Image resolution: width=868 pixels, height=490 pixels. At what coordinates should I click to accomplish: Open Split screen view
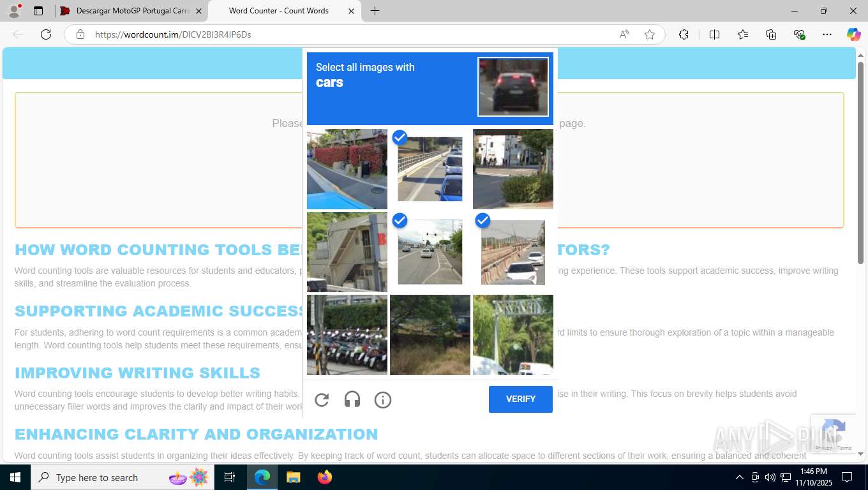tap(714, 34)
